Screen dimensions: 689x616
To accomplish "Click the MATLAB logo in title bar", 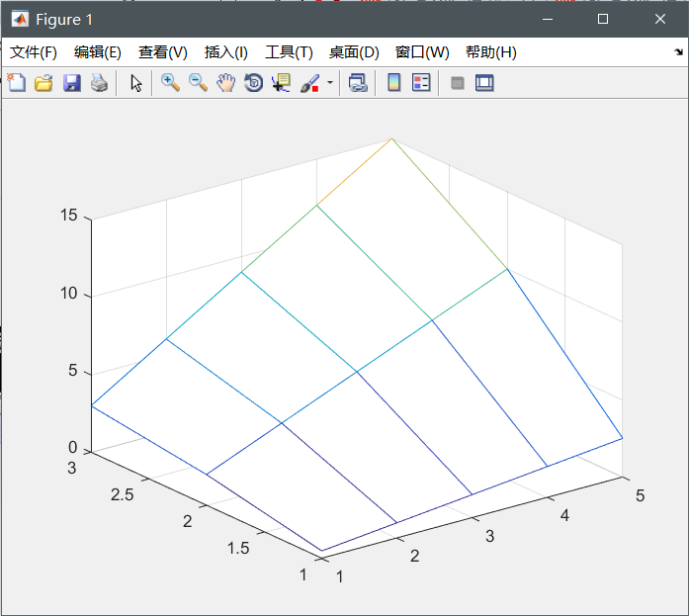I will [x=20, y=19].
